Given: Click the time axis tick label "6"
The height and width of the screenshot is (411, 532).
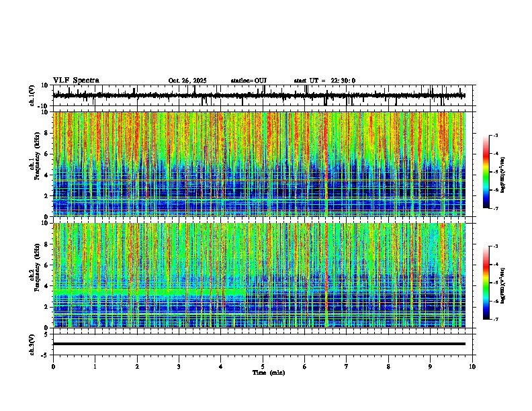Looking at the screenshot, I should 305,367.
